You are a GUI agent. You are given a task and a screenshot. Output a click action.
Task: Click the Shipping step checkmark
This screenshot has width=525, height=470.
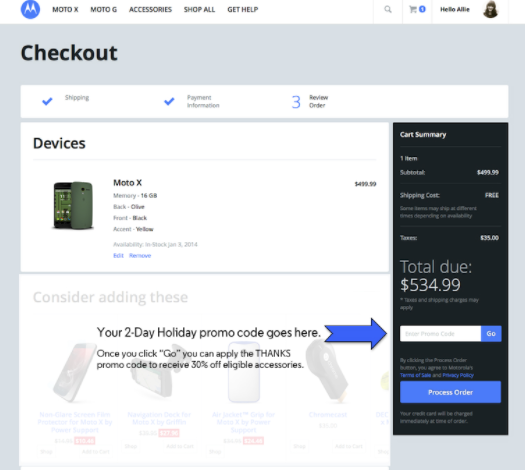point(47,101)
